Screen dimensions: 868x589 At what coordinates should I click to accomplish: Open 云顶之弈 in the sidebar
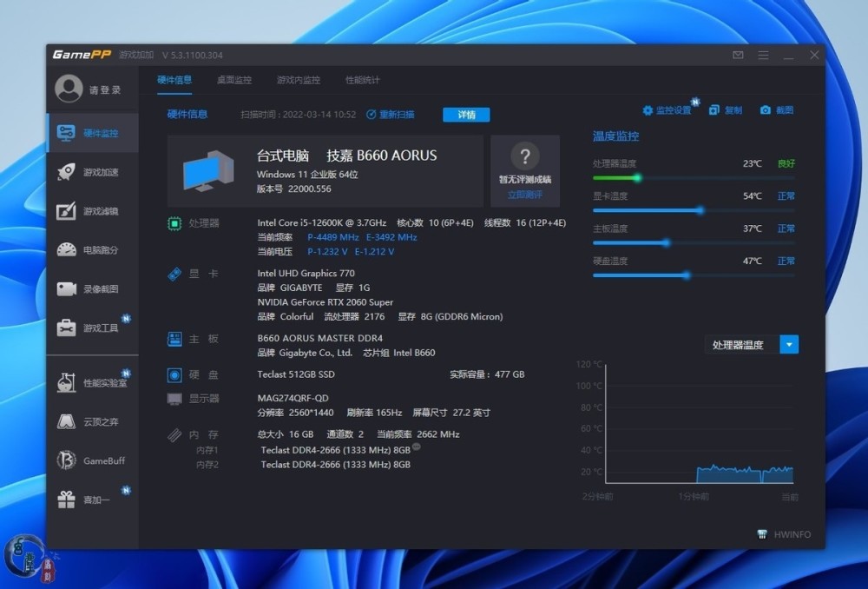(93, 421)
